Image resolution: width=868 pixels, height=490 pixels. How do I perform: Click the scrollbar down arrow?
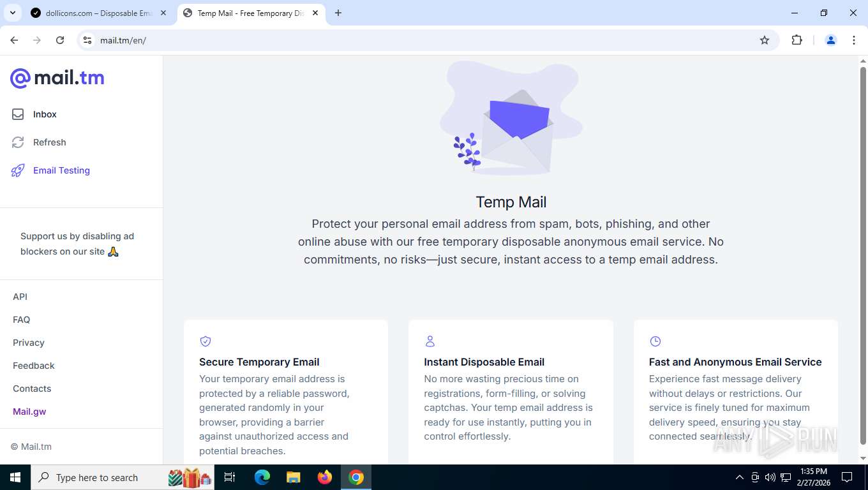[x=864, y=458]
